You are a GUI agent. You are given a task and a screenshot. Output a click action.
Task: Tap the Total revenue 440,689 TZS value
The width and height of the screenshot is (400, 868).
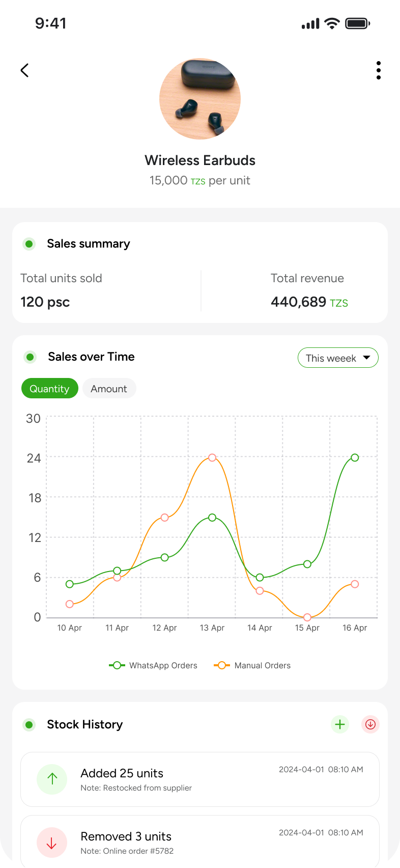(309, 302)
